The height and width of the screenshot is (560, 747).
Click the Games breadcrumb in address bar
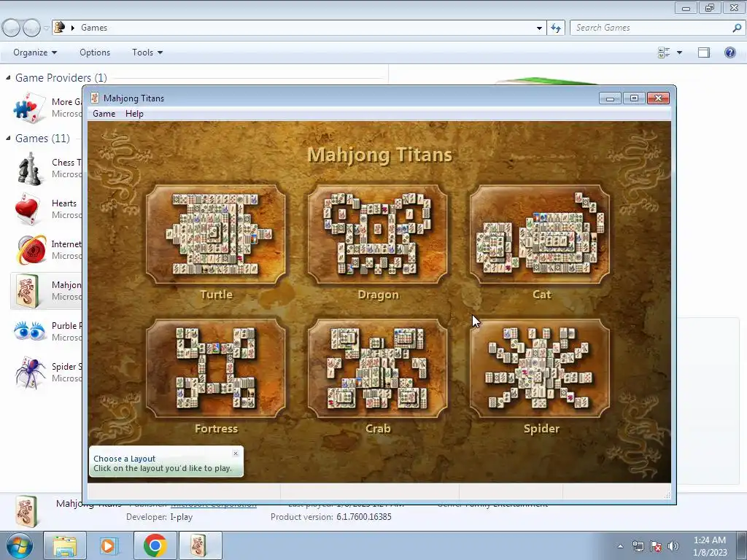pos(94,28)
